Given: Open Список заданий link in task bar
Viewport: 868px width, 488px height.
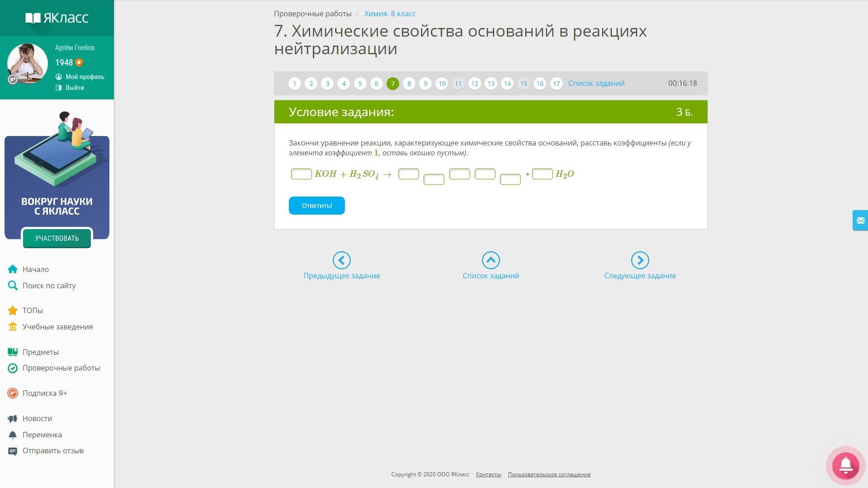Looking at the screenshot, I should pos(596,83).
